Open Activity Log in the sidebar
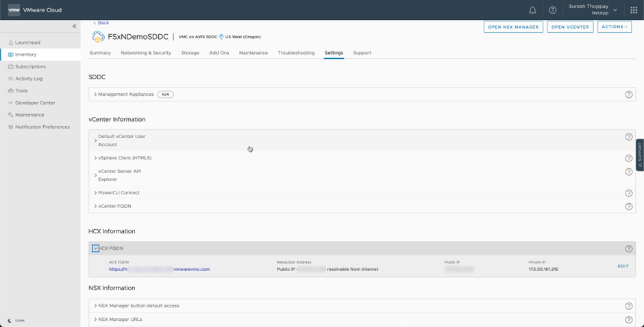 [x=29, y=79]
